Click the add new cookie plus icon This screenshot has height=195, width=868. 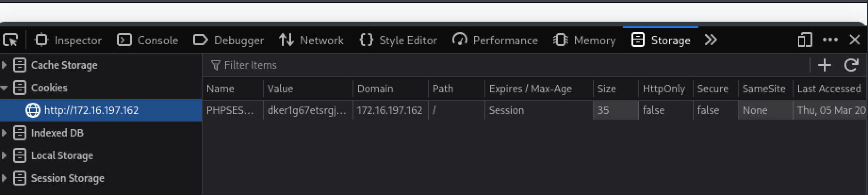point(824,65)
